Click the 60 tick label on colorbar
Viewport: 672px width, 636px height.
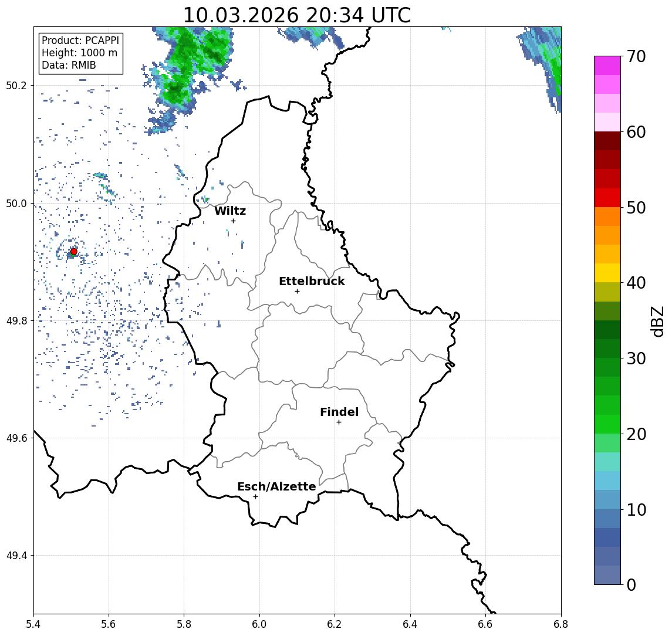click(x=636, y=132)
